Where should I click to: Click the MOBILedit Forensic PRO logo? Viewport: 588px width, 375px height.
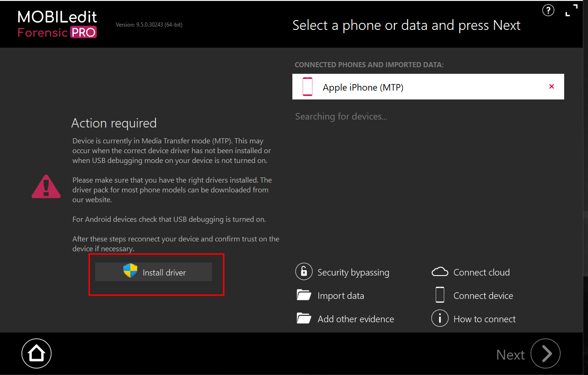pyautogui.click(x=57, y=24)
